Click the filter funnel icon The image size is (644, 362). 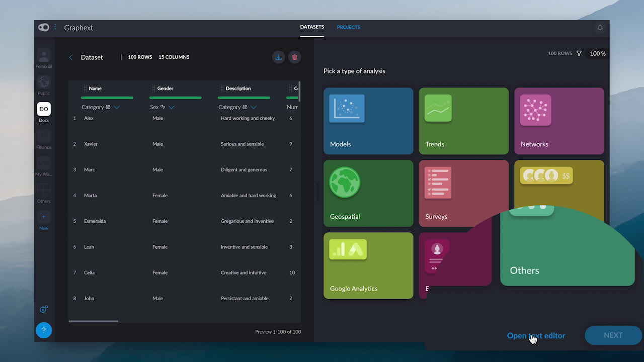[x=579, y=53]
